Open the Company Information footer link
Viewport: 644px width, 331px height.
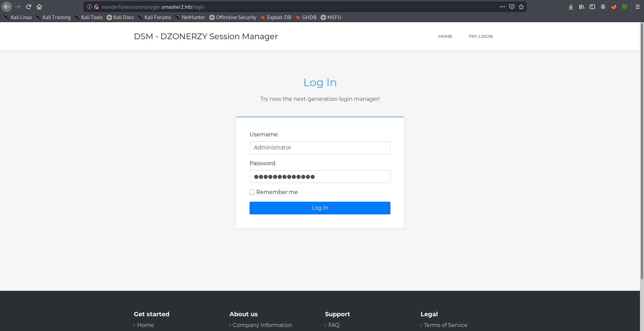[262, 325]
